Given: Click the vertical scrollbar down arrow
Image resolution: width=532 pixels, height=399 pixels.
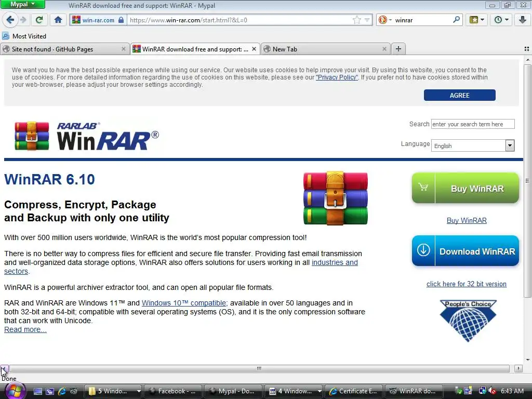Looking at the screenshot, I should (x=527, y=360).
